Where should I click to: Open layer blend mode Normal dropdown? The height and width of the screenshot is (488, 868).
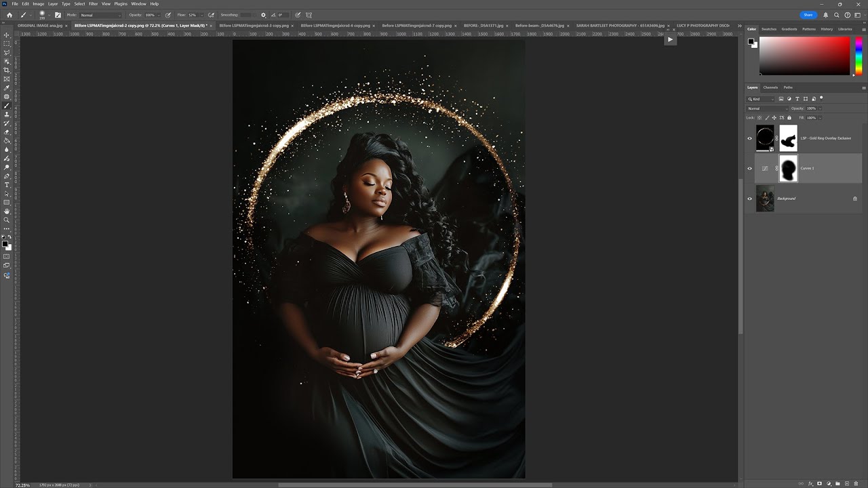pyautogui.click(x=768, y=108)
